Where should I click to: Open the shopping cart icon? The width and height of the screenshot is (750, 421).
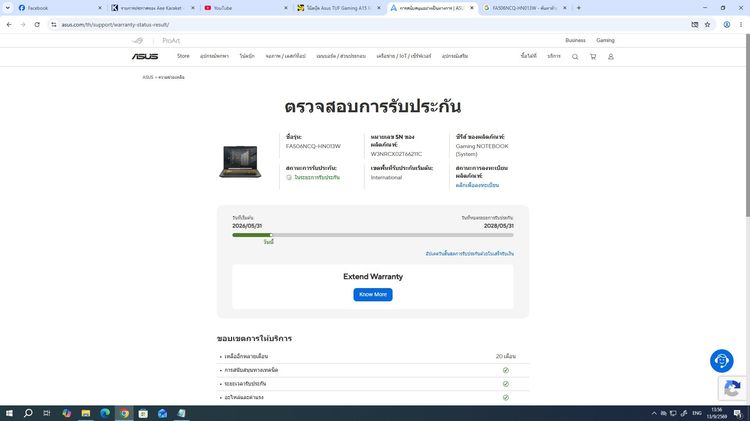(593, 56)
